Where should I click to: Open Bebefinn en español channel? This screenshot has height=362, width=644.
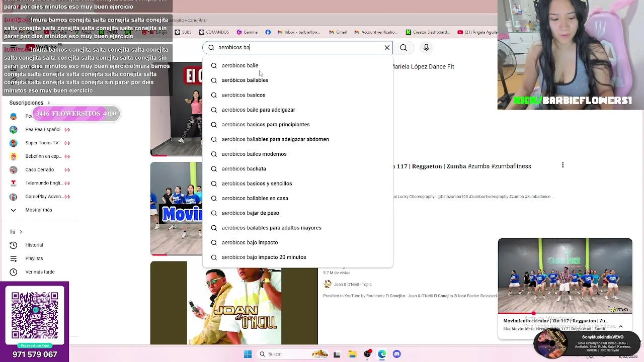40,156
